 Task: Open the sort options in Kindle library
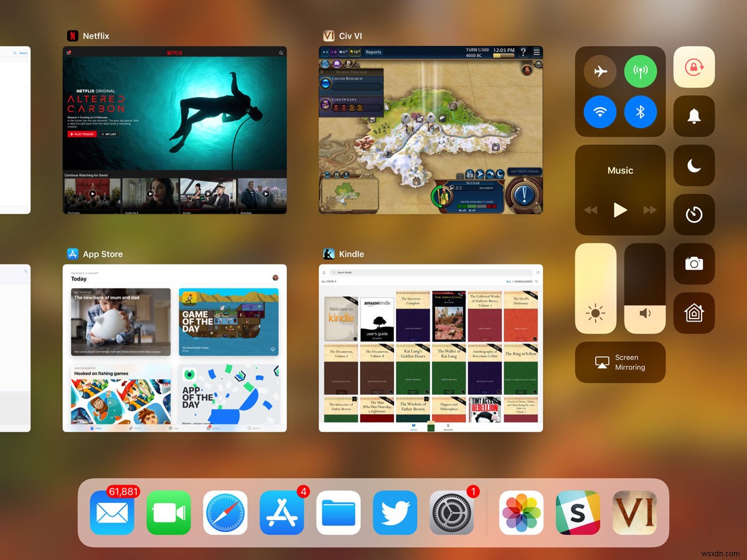(x=537, y=282)
